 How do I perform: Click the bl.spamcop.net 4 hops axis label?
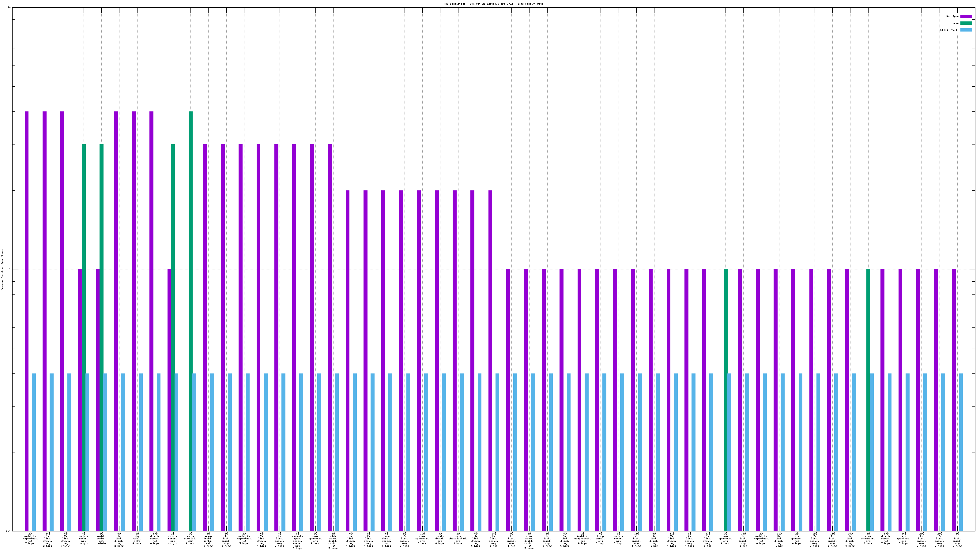(x=796, y=538)
